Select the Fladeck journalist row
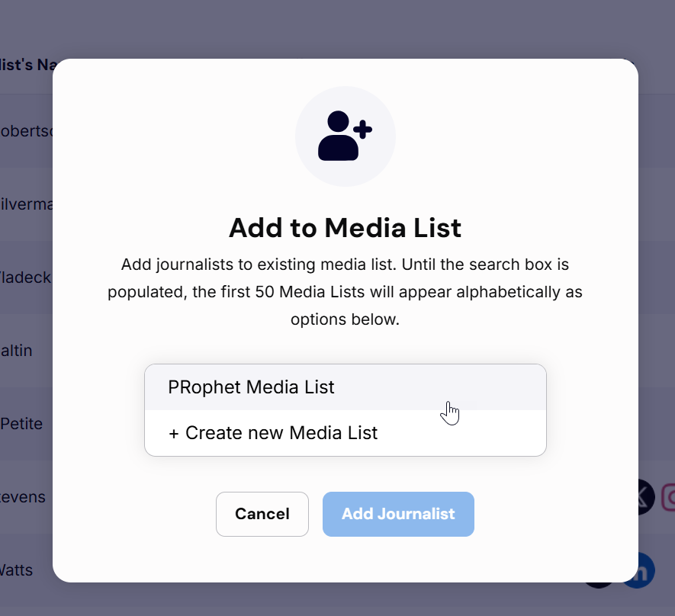 click(x=26, y=278)
